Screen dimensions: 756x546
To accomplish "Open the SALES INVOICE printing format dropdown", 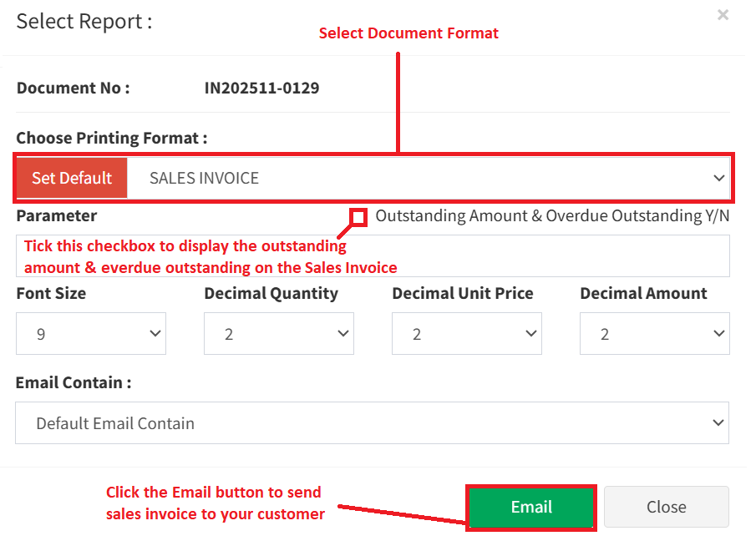I will click(429, 178).
